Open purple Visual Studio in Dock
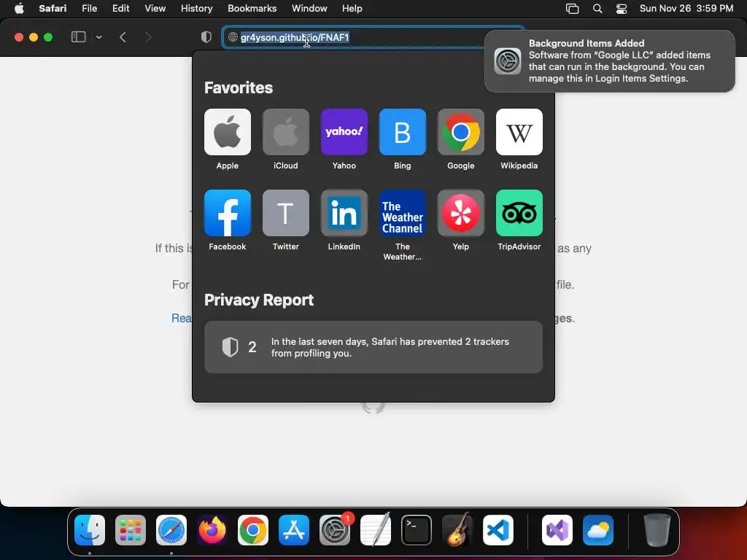 click(557, 530)
